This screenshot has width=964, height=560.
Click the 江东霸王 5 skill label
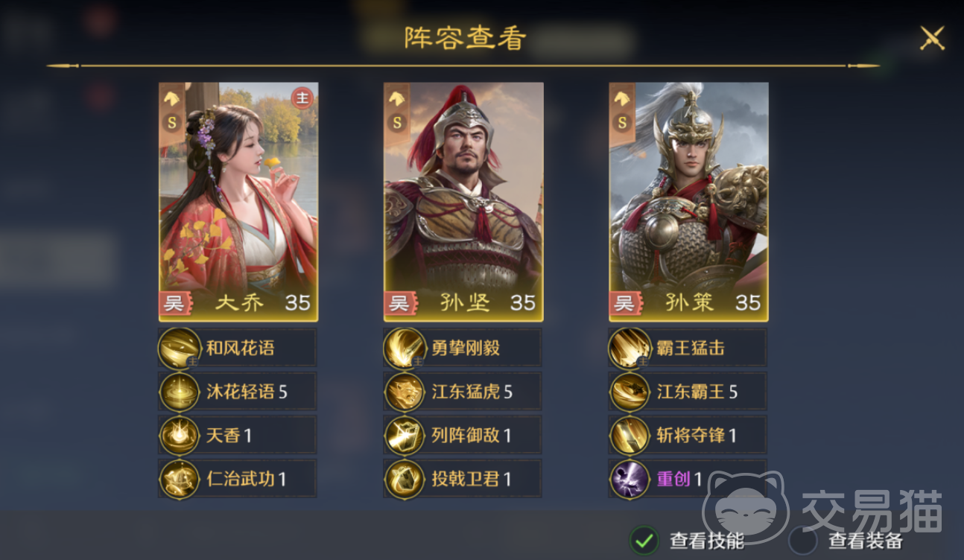(697, 392)
